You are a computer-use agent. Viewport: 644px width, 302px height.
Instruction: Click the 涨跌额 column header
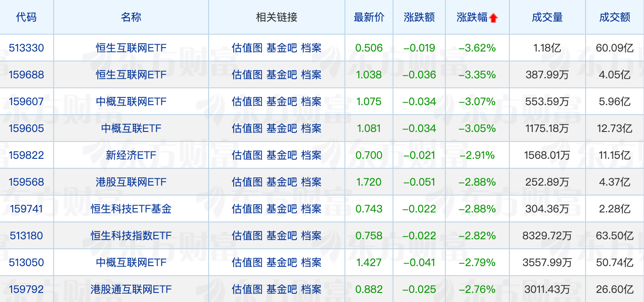point(419,18)
